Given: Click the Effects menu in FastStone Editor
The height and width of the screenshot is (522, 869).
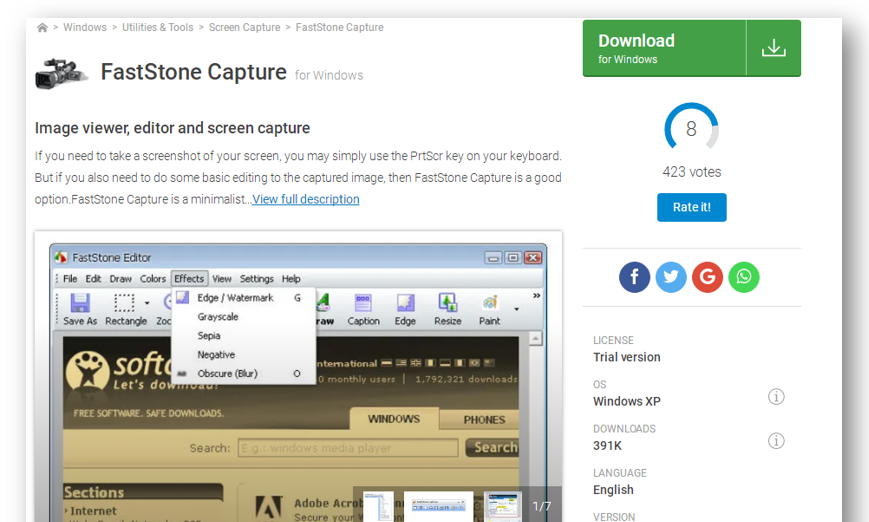Looking at the screenshot, I should (189, 278).
